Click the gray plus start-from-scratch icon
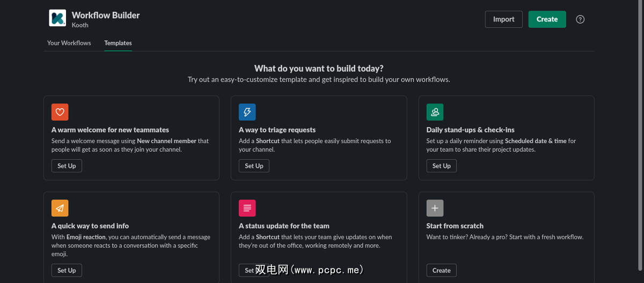Screen dimensions: 644x283 point(435,208)
